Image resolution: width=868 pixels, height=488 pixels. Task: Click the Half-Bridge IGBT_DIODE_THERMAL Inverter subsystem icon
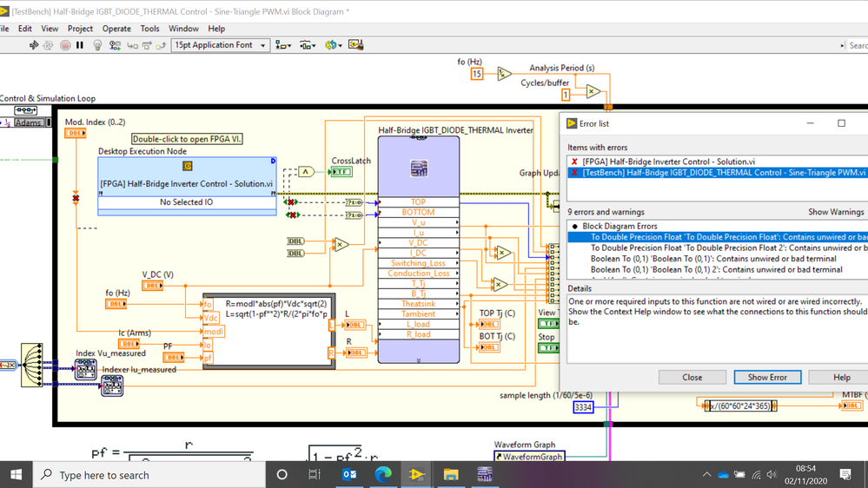tap(419, 168)
